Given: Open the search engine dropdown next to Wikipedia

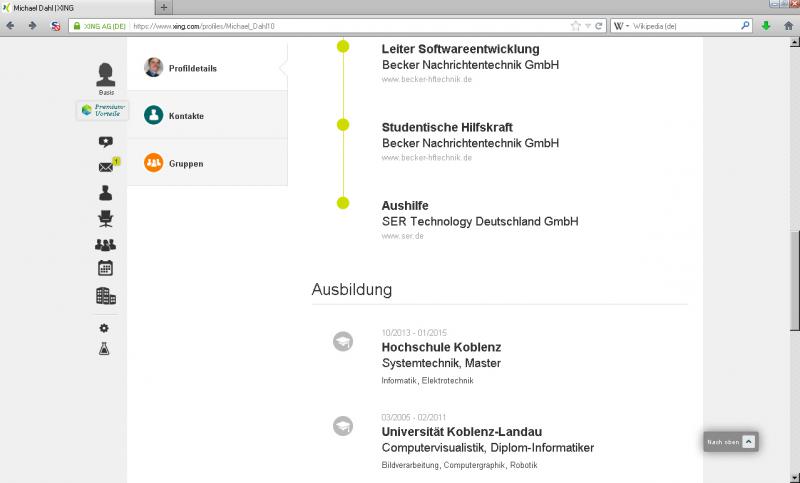Looking at the screenshot, I should (x=620, y=26).
